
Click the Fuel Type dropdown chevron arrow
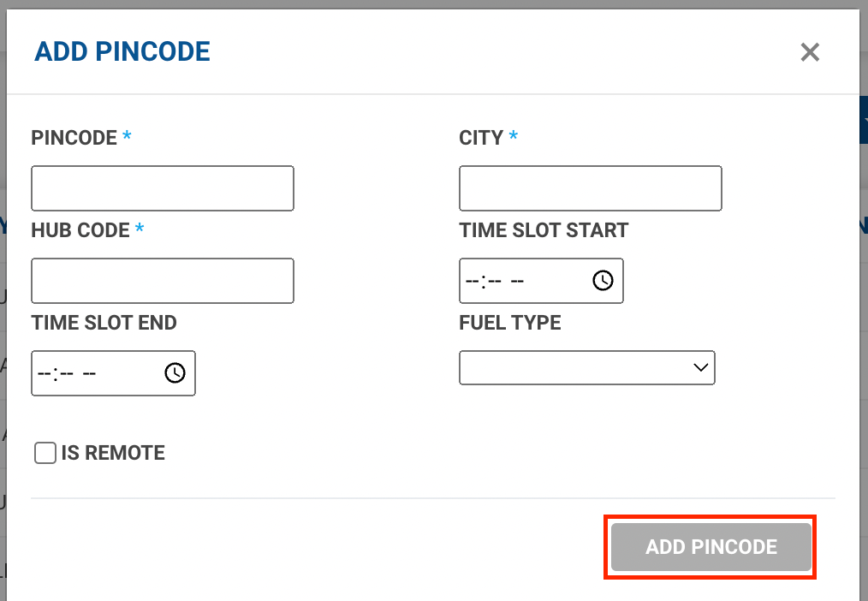[x=700, y=367]
